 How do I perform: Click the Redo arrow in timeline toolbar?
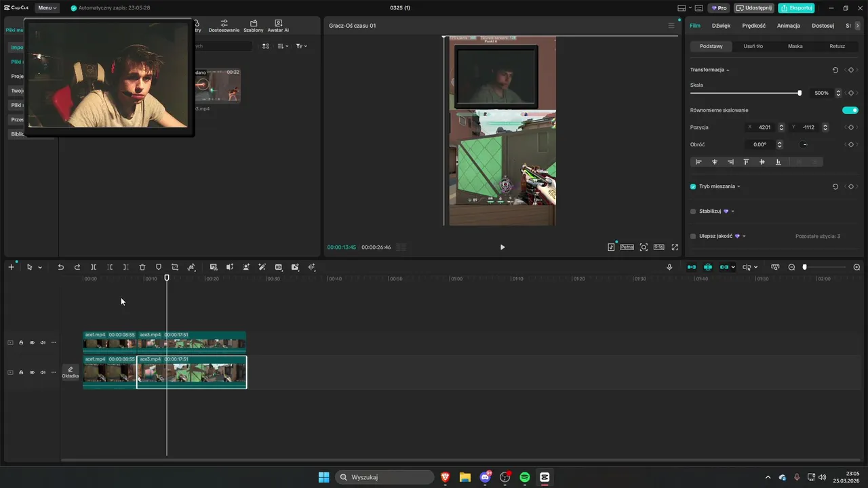pyautogui.click(x=77, y=267)
